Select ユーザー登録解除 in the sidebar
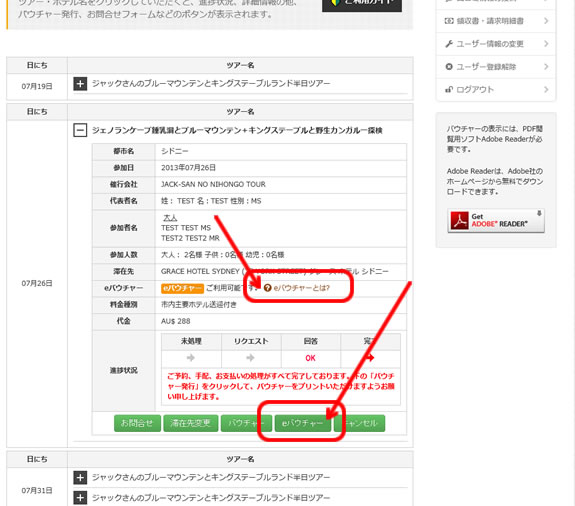The height and width of the screenshot is (506, 575). coord(496,67)
